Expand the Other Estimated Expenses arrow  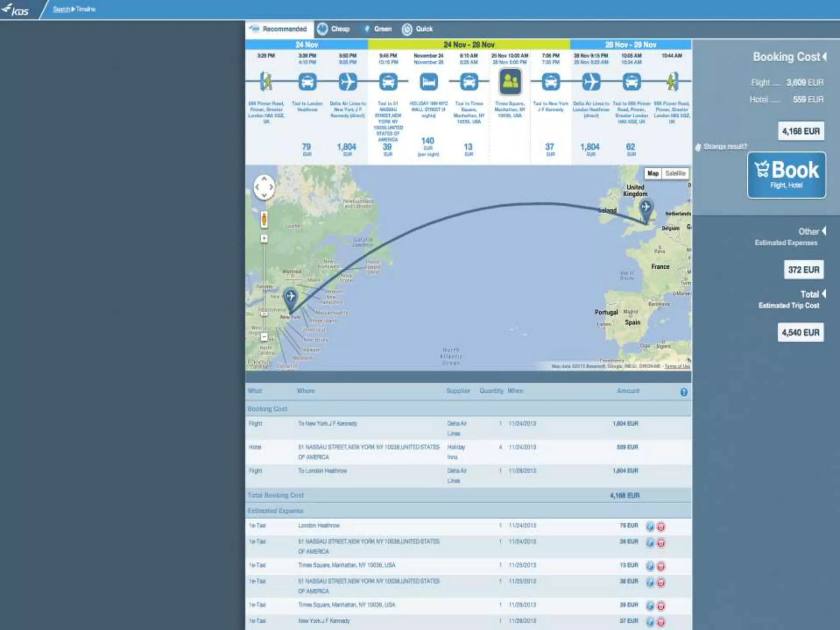pyautogui.click(x=824, y=231)
